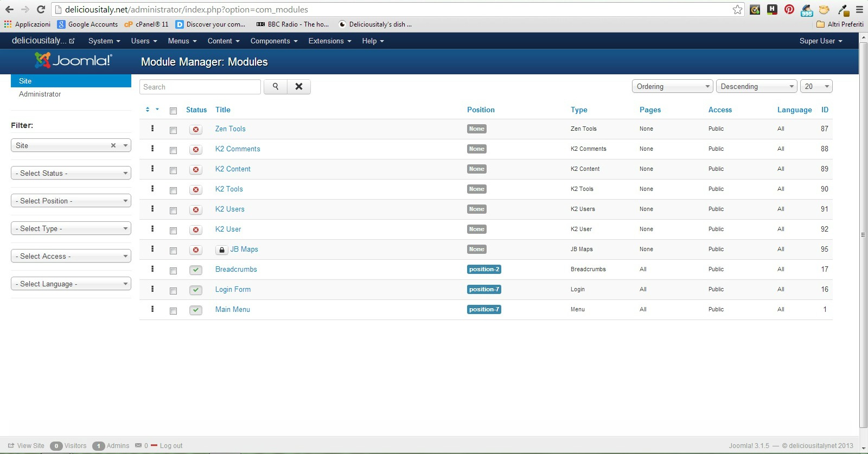Open the Select Position dropdown
The width and height of the screenshot is (868, 454).
(x=71, y=201)
